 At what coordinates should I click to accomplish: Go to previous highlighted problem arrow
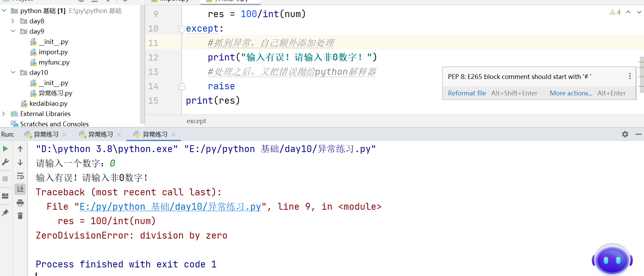(x=628, y=12)
